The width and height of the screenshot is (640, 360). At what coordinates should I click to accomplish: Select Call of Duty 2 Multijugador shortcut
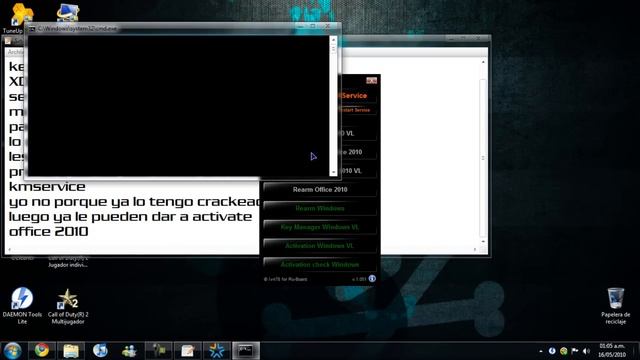click(68, 306)
